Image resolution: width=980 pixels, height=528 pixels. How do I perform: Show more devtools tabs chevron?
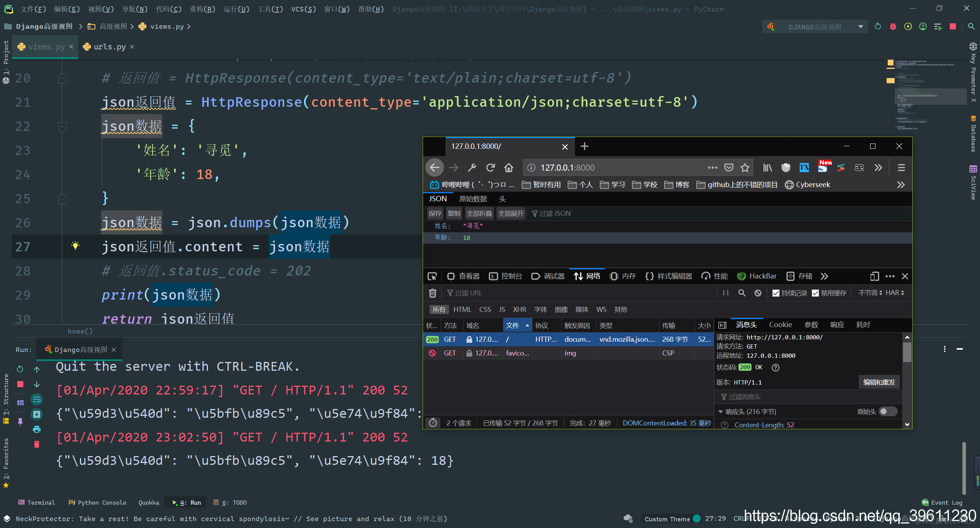(824, 276)
